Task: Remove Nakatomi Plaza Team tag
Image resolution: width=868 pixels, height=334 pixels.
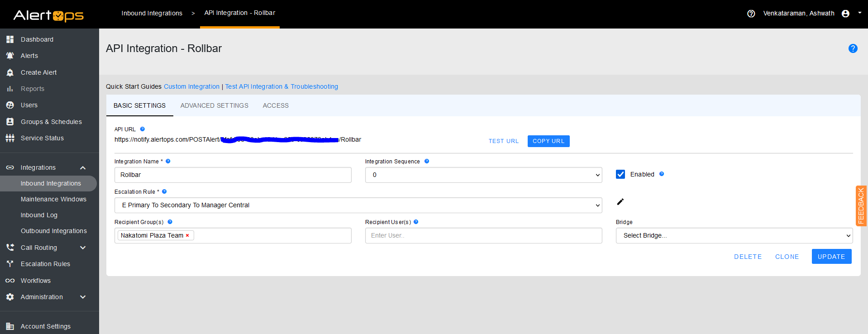Action: (187, 235)
